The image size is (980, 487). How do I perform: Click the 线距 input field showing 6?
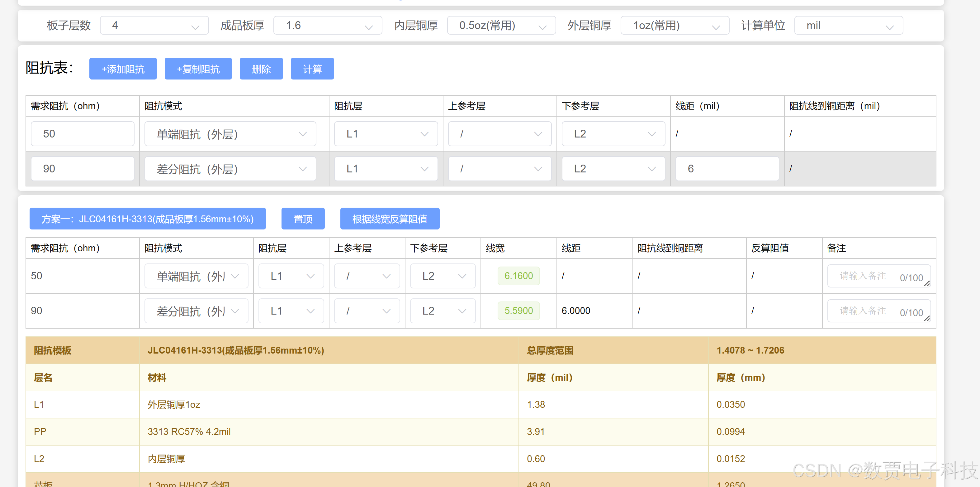coord(727,169)
